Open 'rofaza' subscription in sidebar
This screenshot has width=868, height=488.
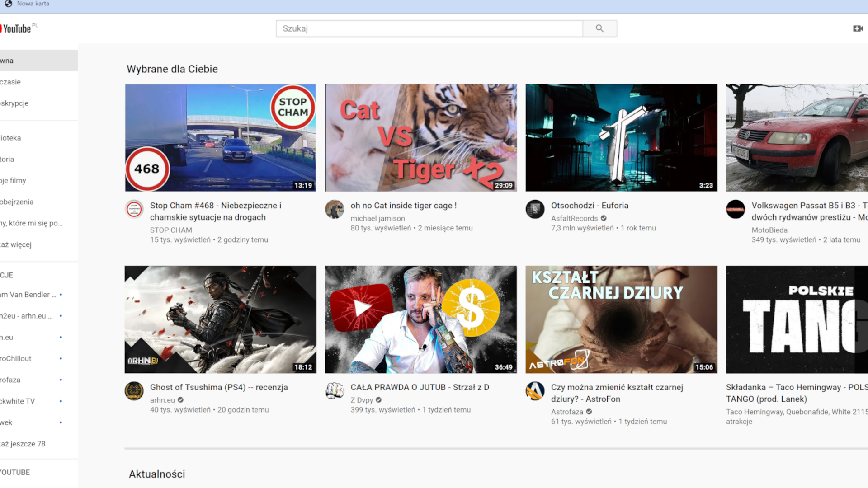pos(39,380)
